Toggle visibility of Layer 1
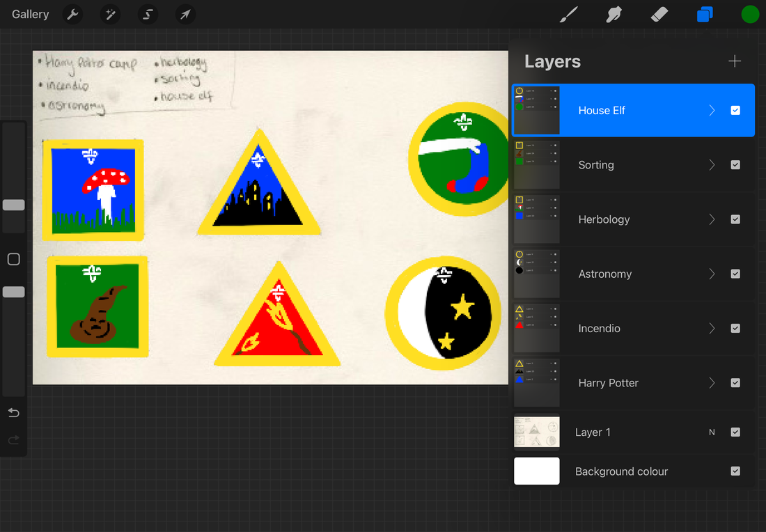This screenshot has width=766, height=532. pyautogui.click(x=735, y=432)
